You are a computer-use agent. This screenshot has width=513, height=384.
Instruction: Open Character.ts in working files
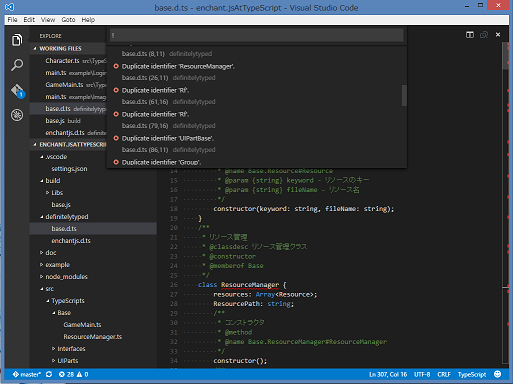(68, 61)
